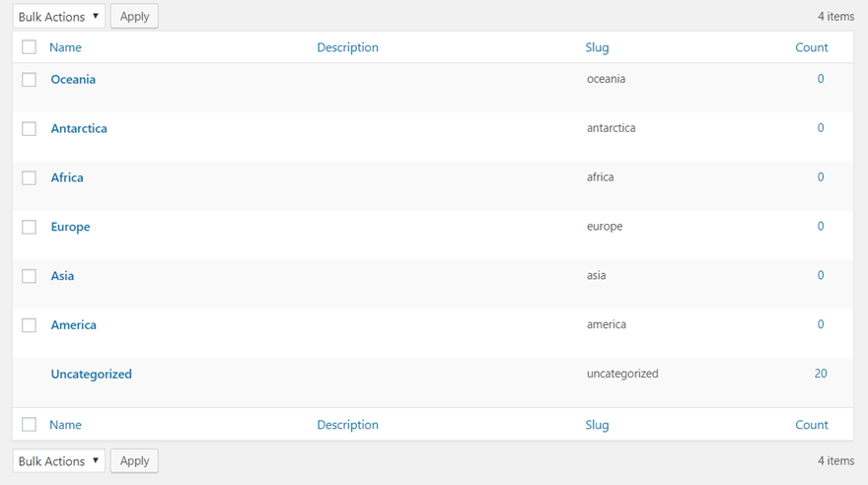Click the Description column header
The height and width of the screenshot is (485, 868).
tap(347, 47)
